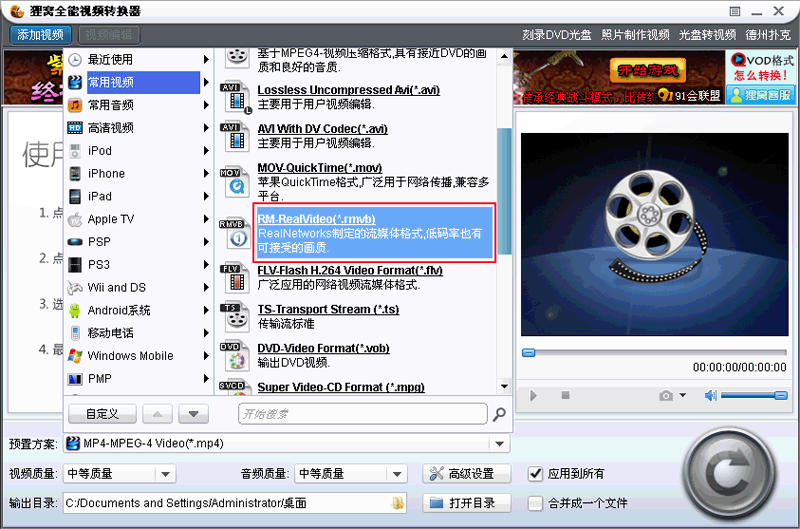
Task: Select Super Video-CD Format (*.mpg) entry
Action: click(x=341, y=387)
